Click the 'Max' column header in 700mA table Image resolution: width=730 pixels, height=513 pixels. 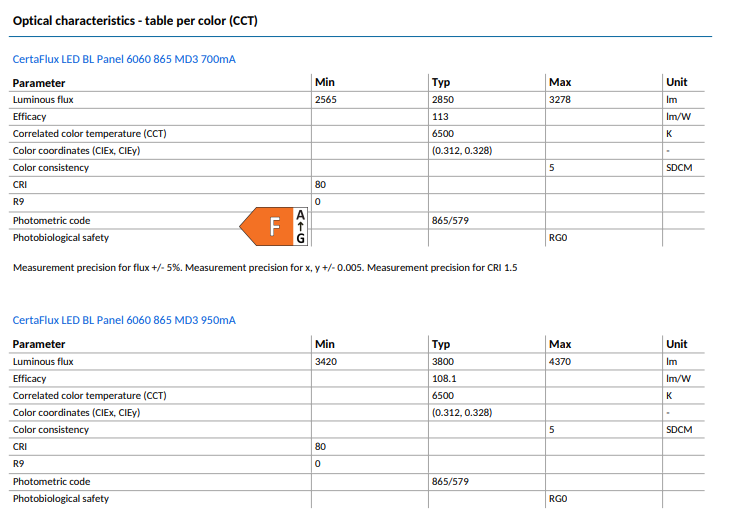(560, 82)
